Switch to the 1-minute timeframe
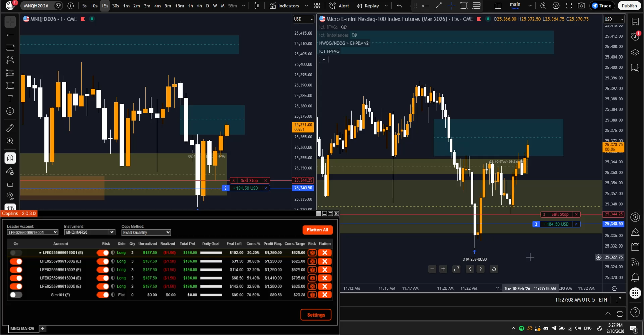644x335 pixels. (126, 6)
